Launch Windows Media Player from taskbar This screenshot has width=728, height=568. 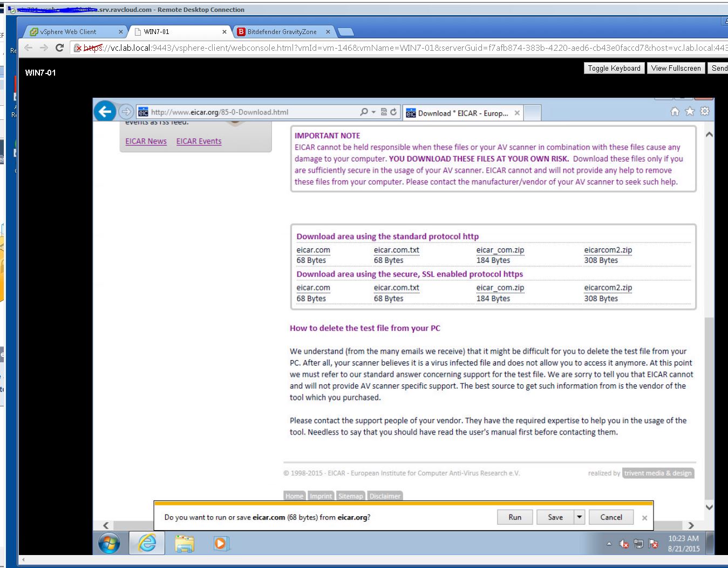221,543
